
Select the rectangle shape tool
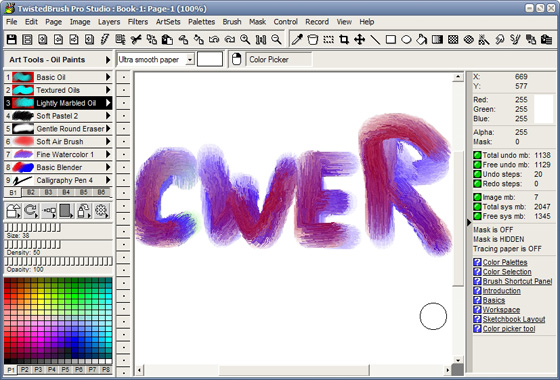391,39
